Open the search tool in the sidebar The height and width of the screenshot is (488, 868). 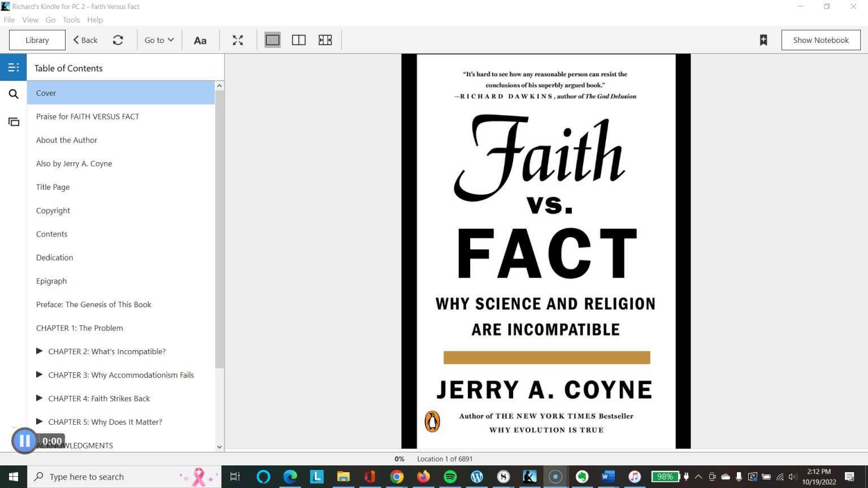coord(14,94)
